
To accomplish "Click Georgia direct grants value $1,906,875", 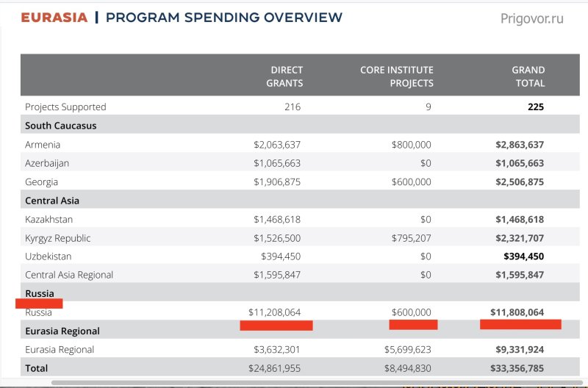I will [277, 182].
